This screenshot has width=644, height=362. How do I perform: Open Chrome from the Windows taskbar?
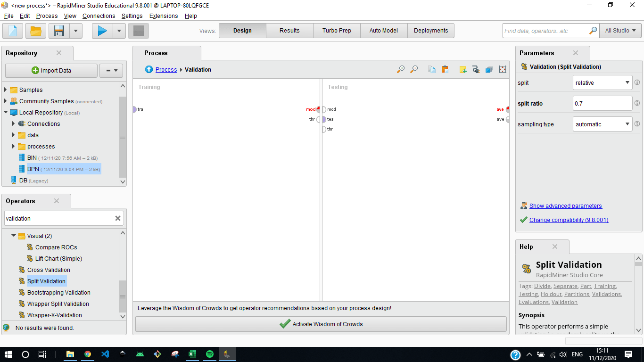[88, 354]
